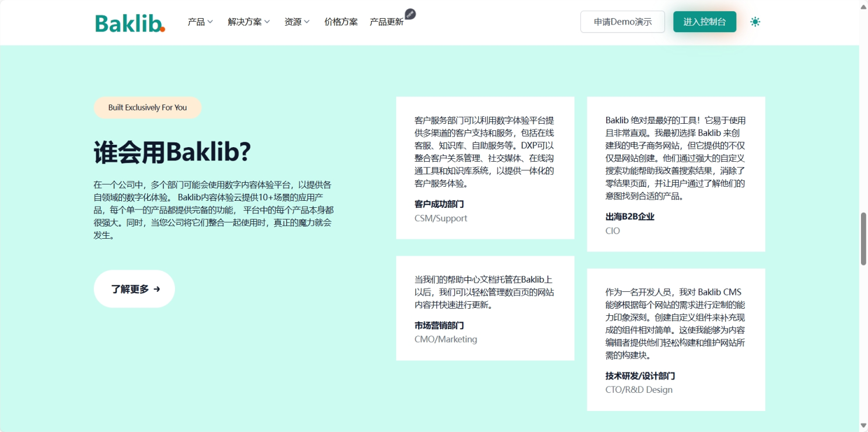The height and width of the screenshot is (432, 868).
Task: Open the 技术研发/设计部门 testimonial card
Action: pyautogui.click(x=675, y=340)
